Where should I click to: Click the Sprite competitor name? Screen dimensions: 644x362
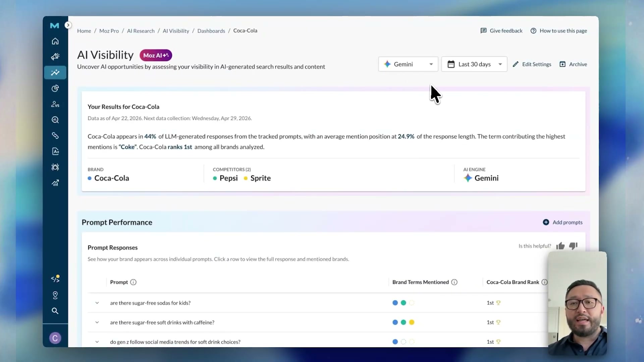(x=261, y=178)
